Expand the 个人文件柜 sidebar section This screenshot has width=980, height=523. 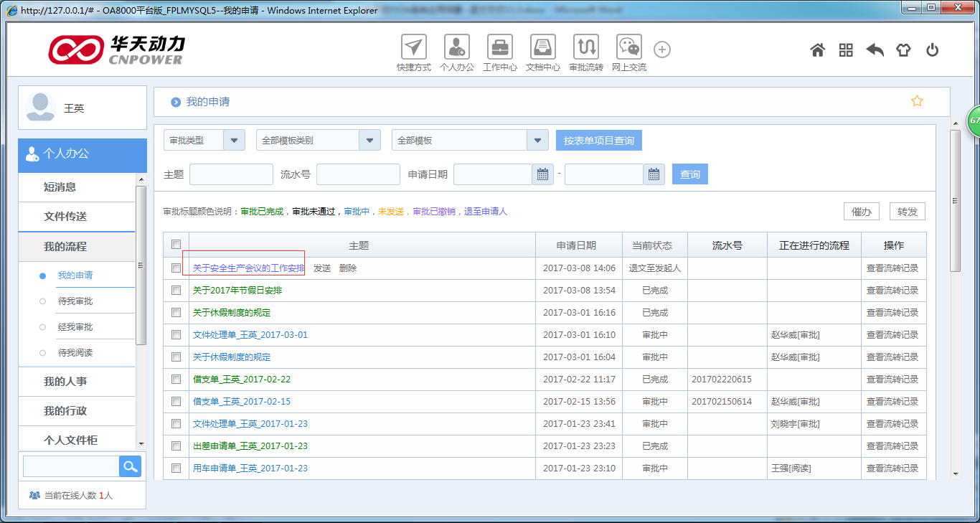77,440
